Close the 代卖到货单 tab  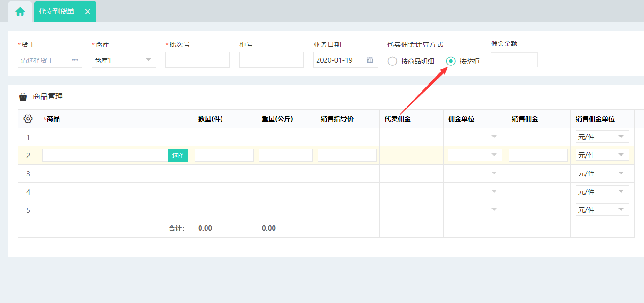coord(88,12)
